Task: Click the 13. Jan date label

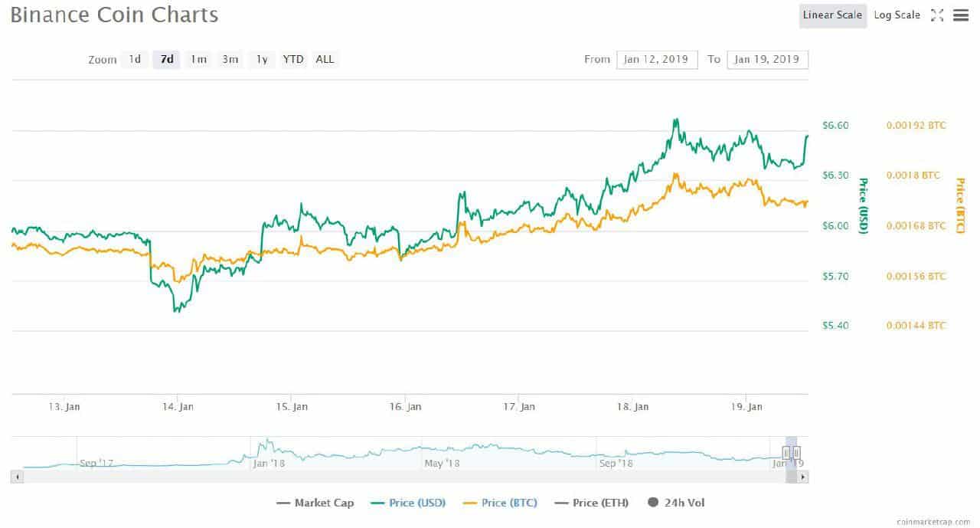Action: pyautogui.click(x=64, y=407)
